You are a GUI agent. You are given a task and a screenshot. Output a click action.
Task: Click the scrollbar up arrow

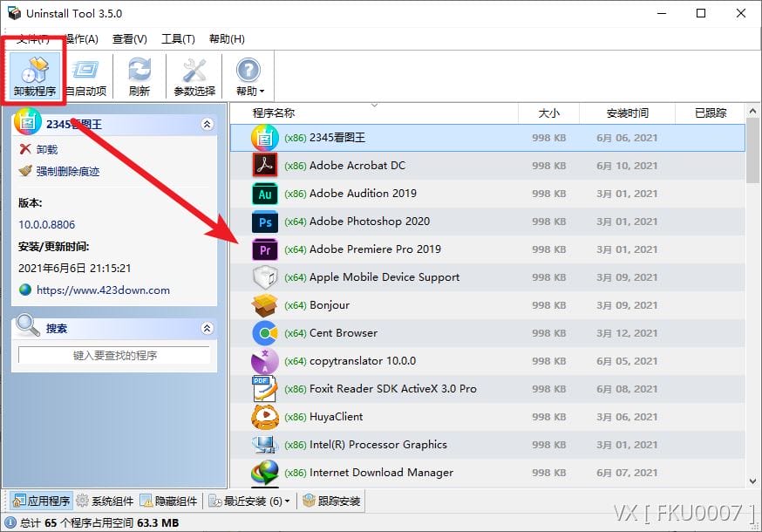(x=752, y=111)
